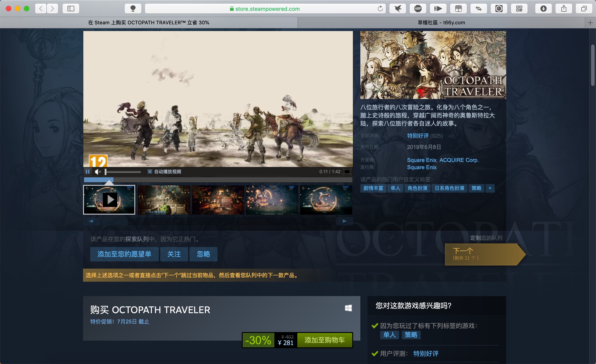The image size is (596, 364).
Task: Click the 单人 tag under the header tags
Action: coord(395,188)
